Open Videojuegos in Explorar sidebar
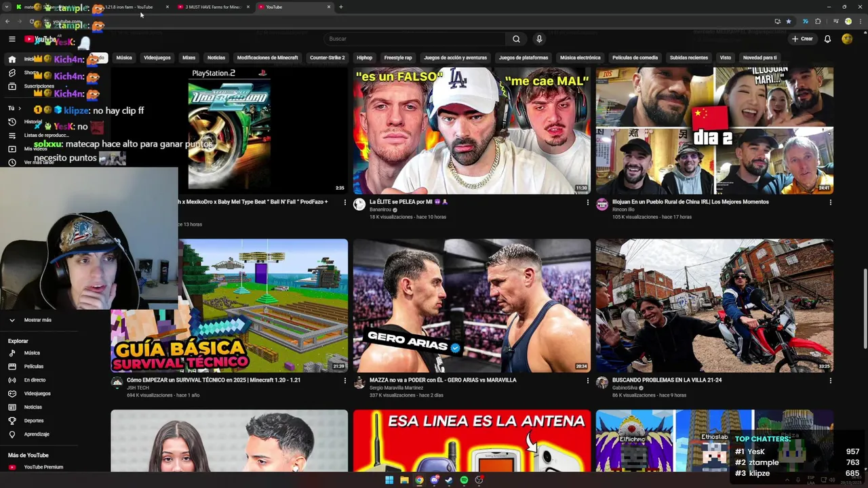Image resolution: width=868 pixels, height=488 pixels. pos(37,394)
